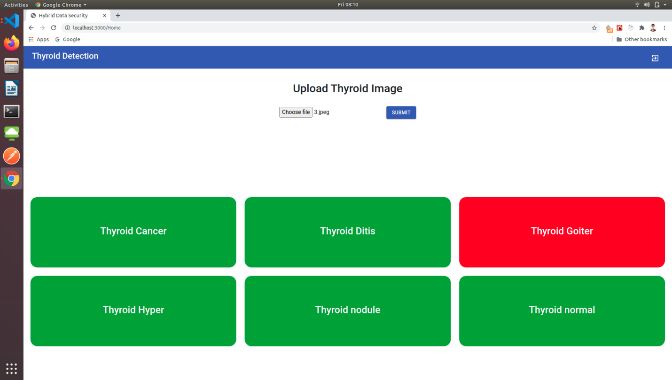
Task: Open the battery status indicator
Action: click(x=657, y=5)
